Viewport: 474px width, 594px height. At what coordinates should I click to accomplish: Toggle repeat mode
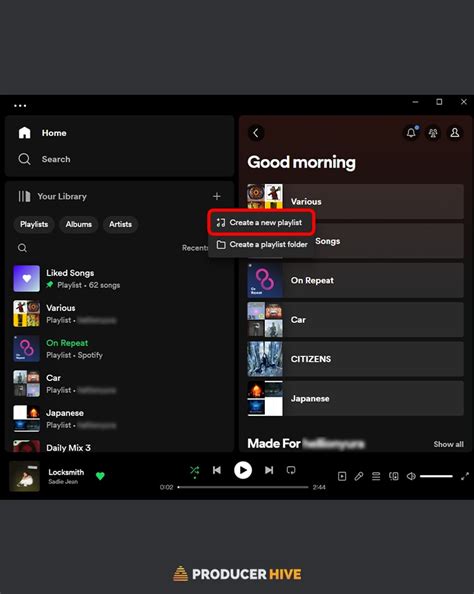[291, 470]
